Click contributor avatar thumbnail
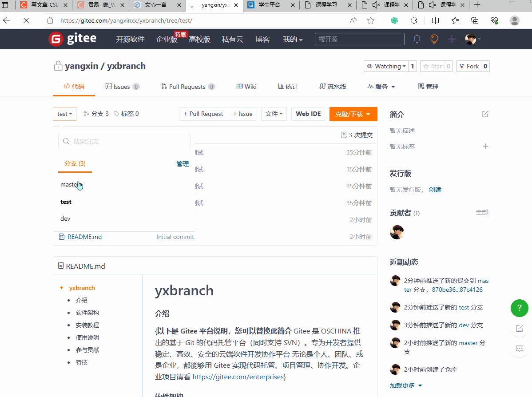Viewport: 532px width, 397px height. tap(397, 232)
